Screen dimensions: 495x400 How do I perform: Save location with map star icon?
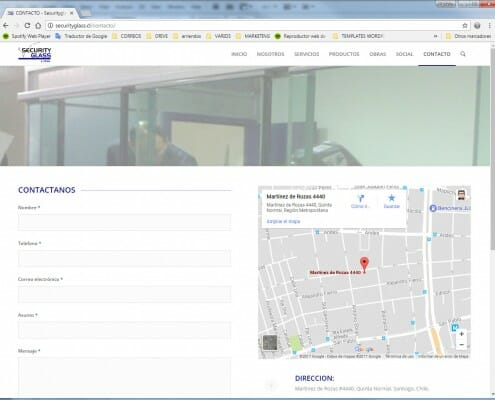(391, 198)
